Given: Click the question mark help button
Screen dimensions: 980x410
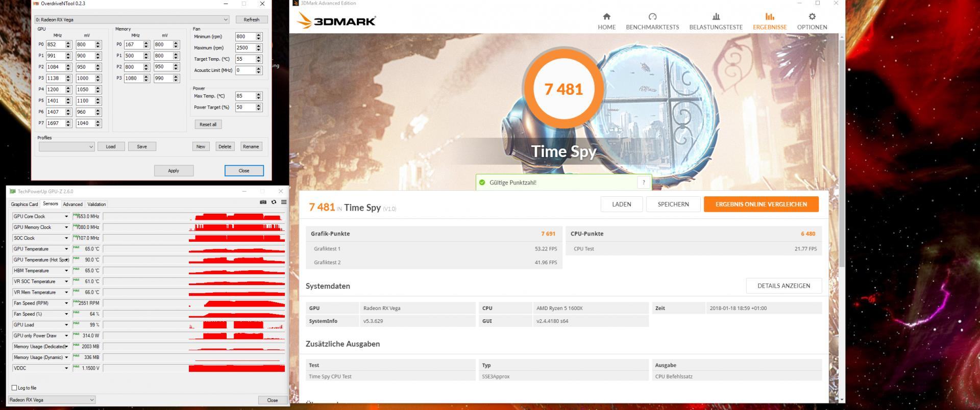Looking at the screenshot, I should point(644,182).
